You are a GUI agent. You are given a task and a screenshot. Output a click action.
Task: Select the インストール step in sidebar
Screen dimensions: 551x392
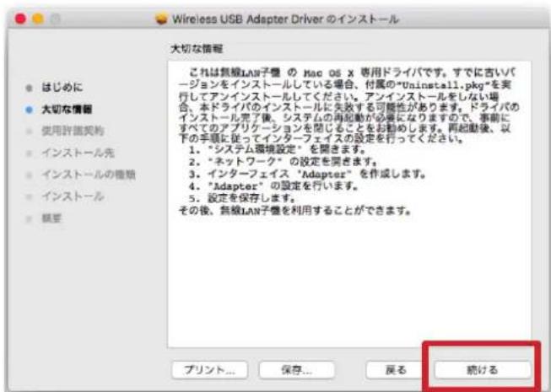tap(73, 196)
